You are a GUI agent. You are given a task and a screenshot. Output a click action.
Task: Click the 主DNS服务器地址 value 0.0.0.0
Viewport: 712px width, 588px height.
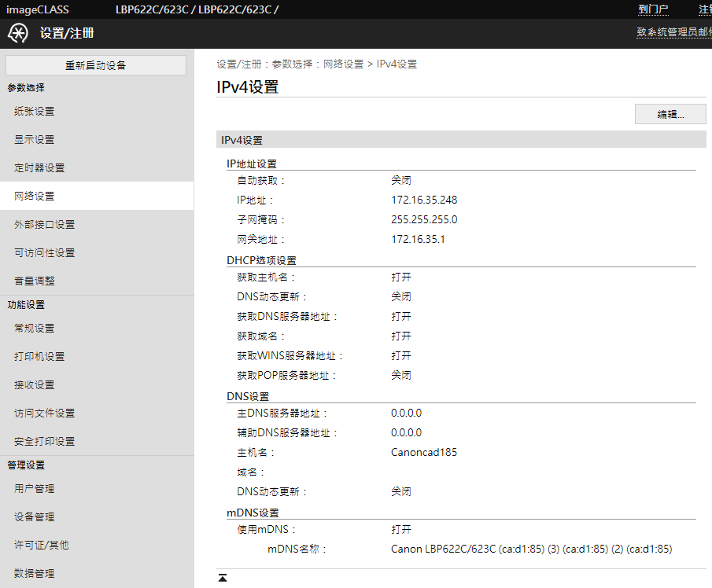click(x=406, y=413)
